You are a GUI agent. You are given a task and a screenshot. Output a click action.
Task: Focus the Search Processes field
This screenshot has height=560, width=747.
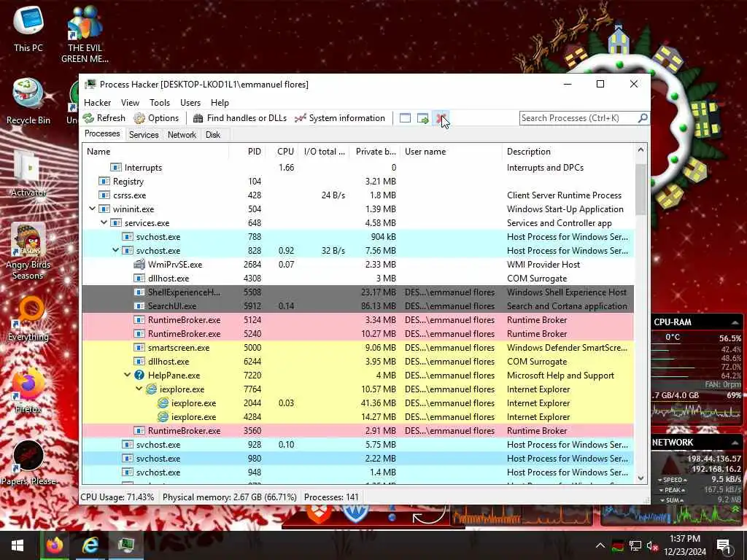tap(578, 118)
